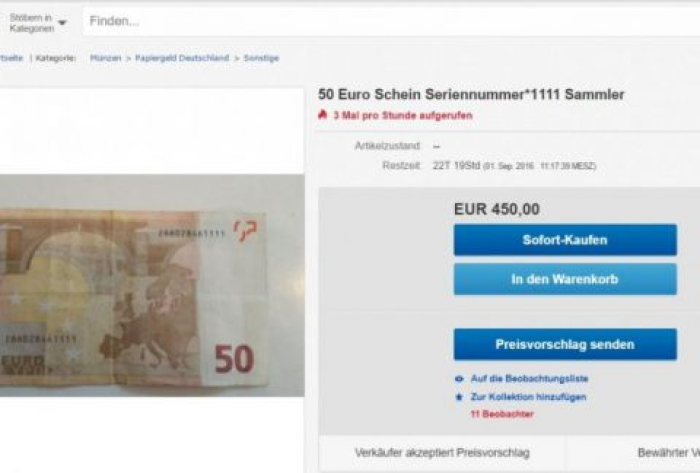Open the Münzen category breadcrumb
This screenshot has height=473, width=700.
[x=105, y=58]
